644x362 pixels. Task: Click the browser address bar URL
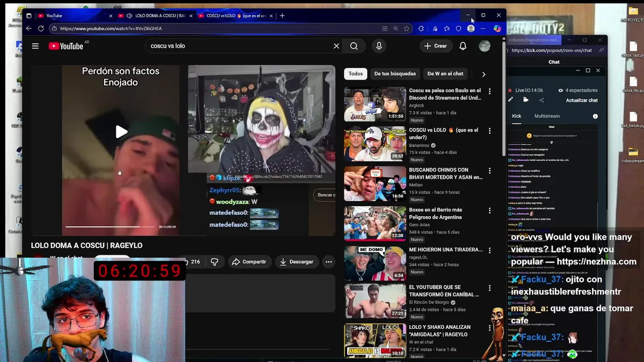point(111,29)
